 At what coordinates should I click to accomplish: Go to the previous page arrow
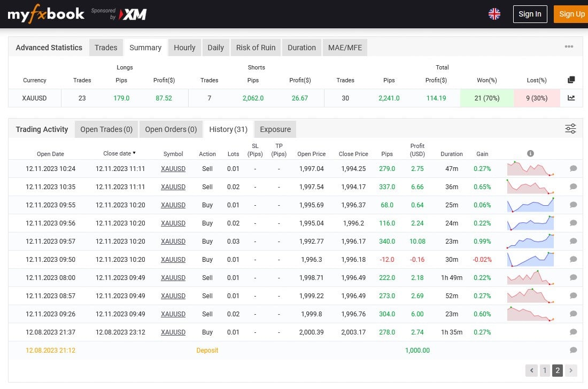(531, 370)
